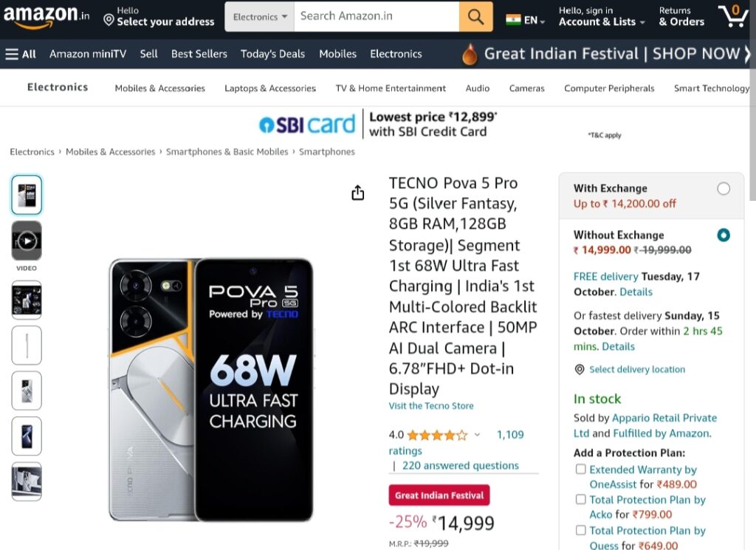The width and height of the screenshot is (756, 550).
Task: Click the share icon above product image
Action: pos(358,193)
